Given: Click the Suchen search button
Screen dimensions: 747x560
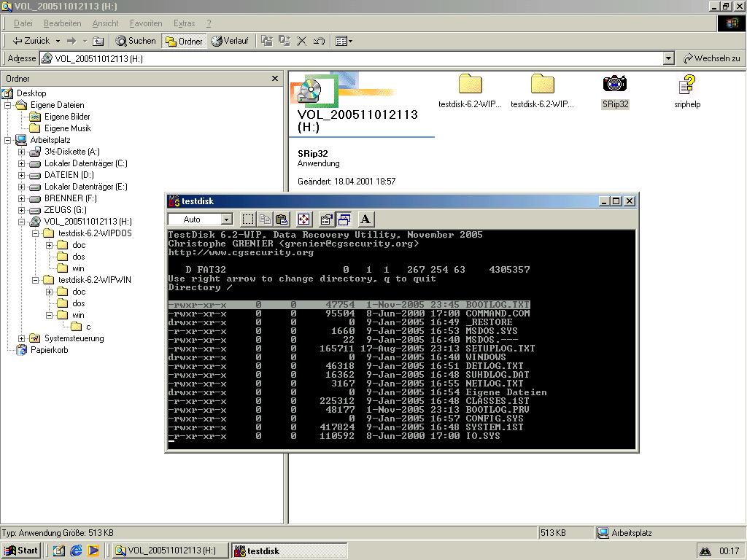Looking at the screenshot, I should point(136,41).
